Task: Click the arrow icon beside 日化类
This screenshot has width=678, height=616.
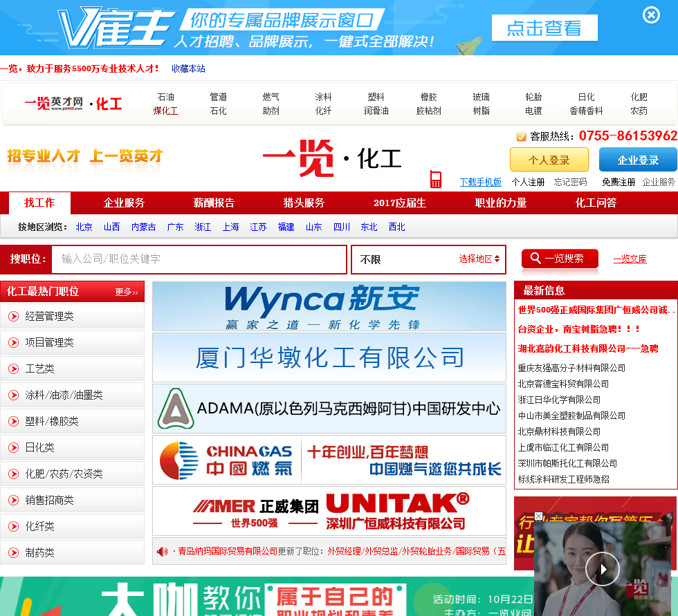Action: tap(14, 447)
